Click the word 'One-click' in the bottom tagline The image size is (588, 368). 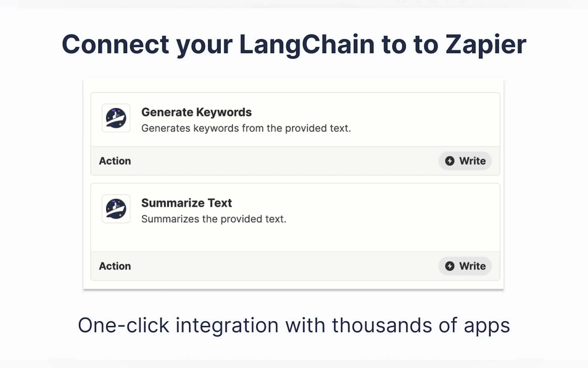(123, 325)
